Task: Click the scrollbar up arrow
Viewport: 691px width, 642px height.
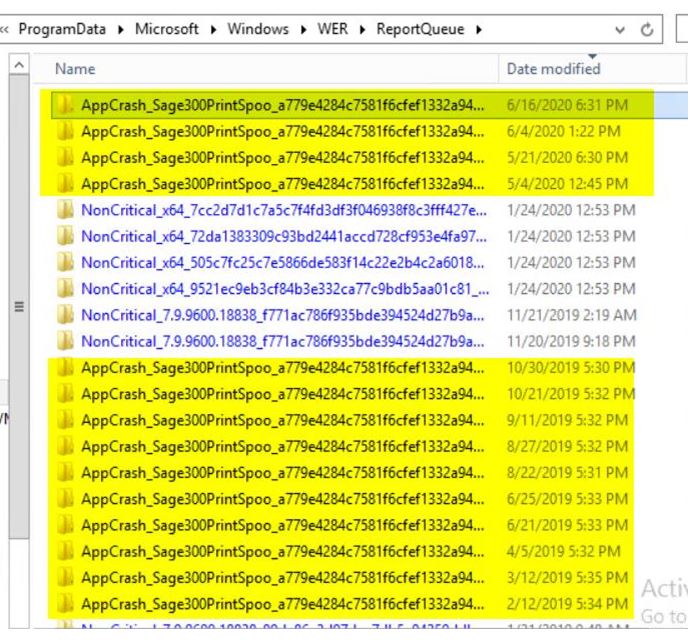Action: (19, 65)
